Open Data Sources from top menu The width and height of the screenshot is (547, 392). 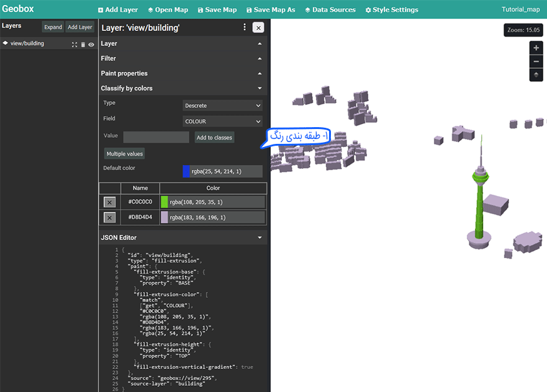click(330, 10)
